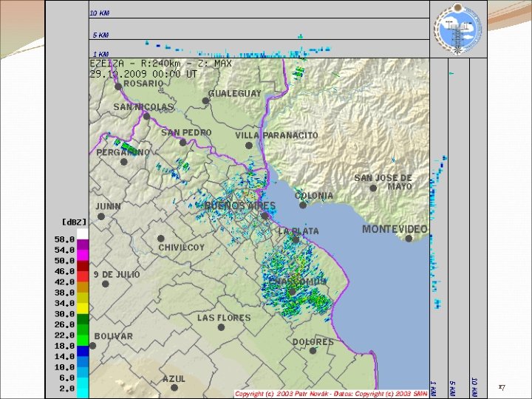Image resolution: width=532 pixels, height=399 pixels.
Task: Click the Dolores city marker dot
Action: 313,350
